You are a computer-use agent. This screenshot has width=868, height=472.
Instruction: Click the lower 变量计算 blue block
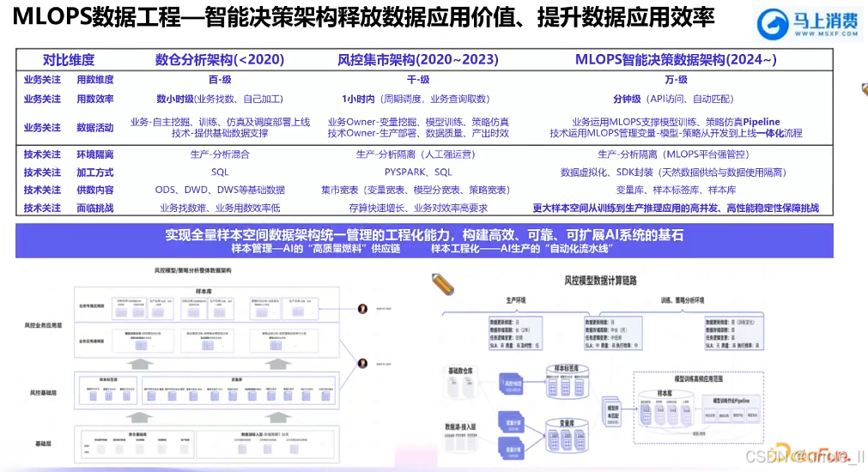(x=512, y=448)
